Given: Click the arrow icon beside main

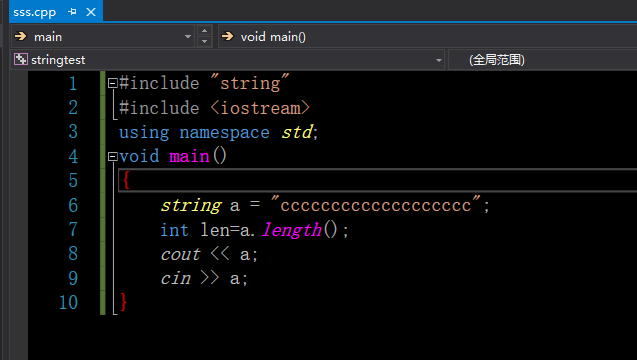Looking at the screenshot, I should tap(21, 37).
